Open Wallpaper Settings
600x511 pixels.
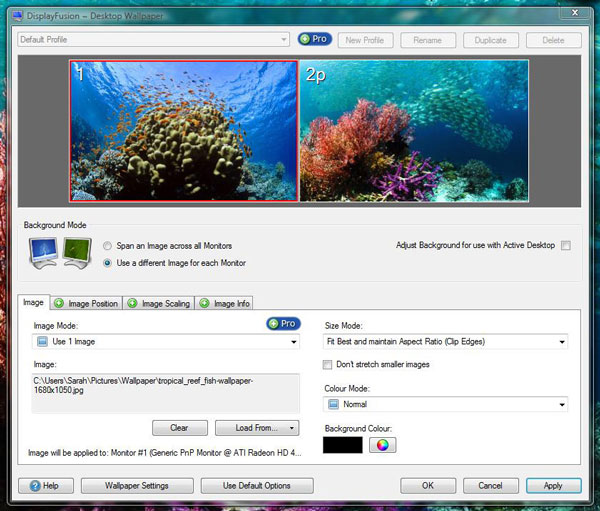137,486
